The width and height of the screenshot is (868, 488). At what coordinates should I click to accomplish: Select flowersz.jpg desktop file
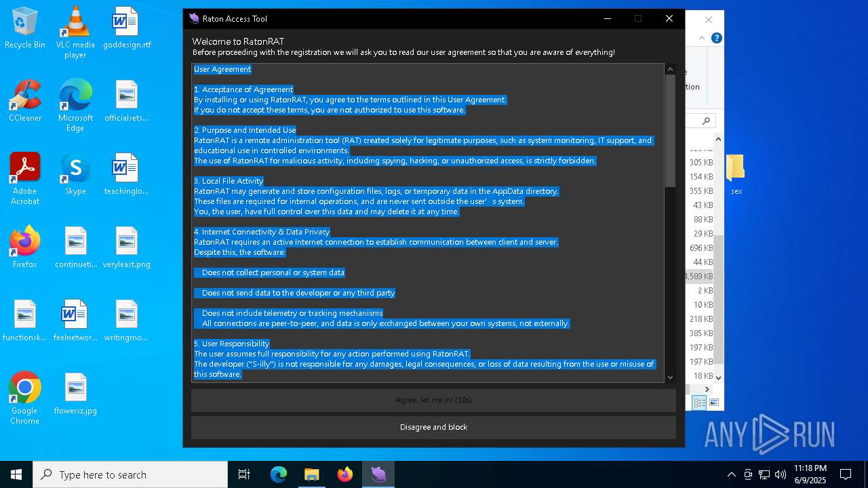[75, 394]
